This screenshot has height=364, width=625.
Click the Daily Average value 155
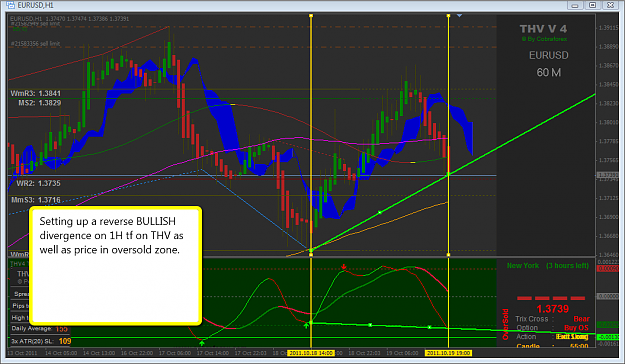61,329
